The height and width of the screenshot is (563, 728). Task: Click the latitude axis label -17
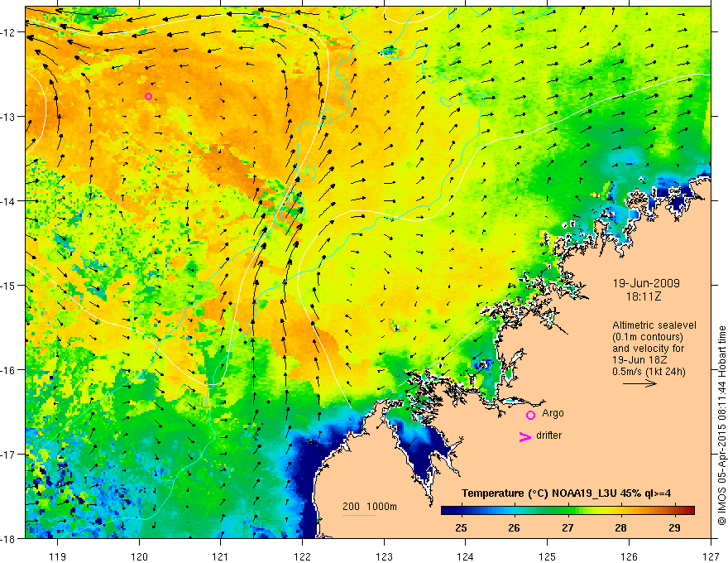click(8, 455)
